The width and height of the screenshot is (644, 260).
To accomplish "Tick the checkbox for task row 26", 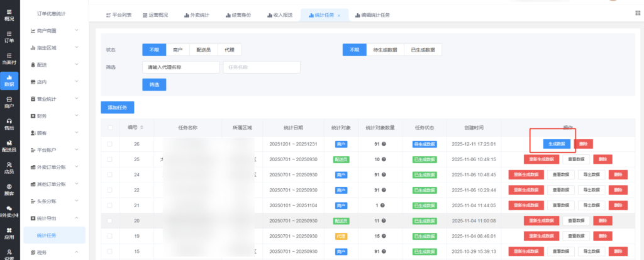I will point(111,144).
